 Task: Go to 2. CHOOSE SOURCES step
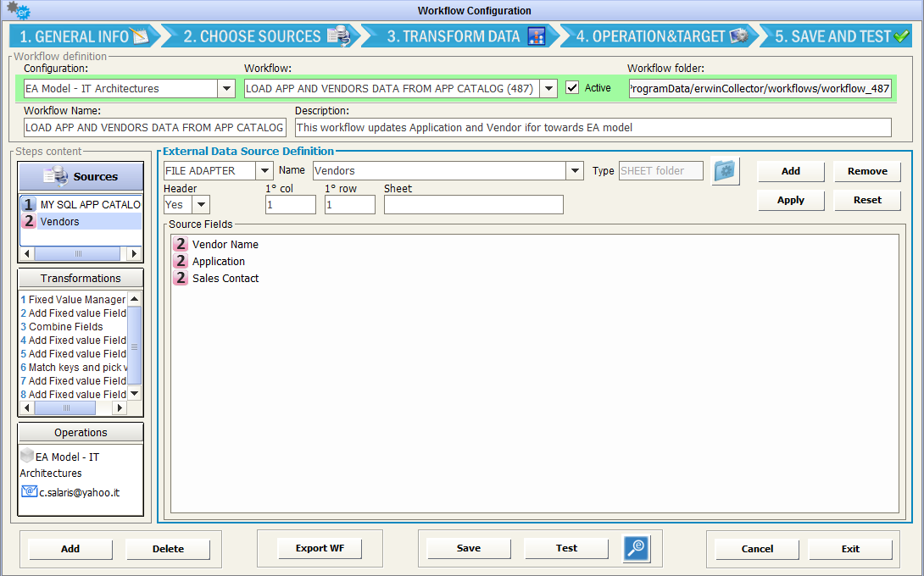point(266,36)
